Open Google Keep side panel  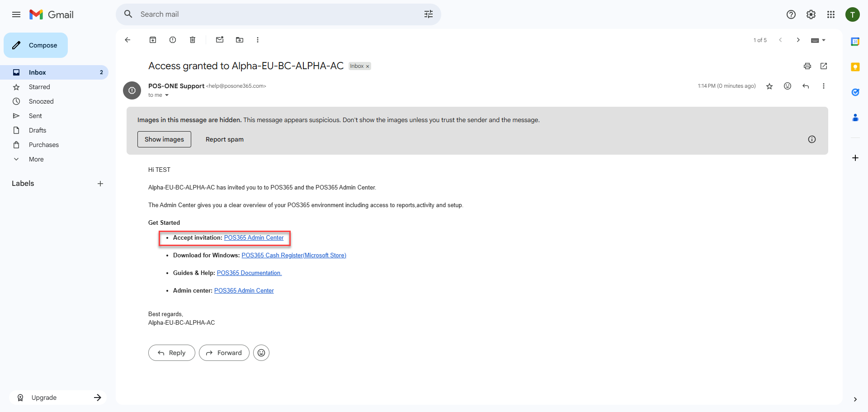pyautogui.click(x=855, y=67)
